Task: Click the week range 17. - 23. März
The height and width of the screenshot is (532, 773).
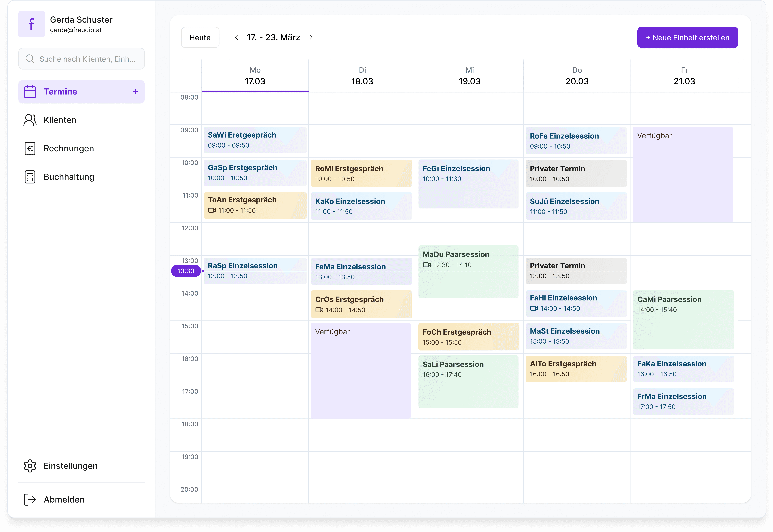Action: (x=274, y=37)
